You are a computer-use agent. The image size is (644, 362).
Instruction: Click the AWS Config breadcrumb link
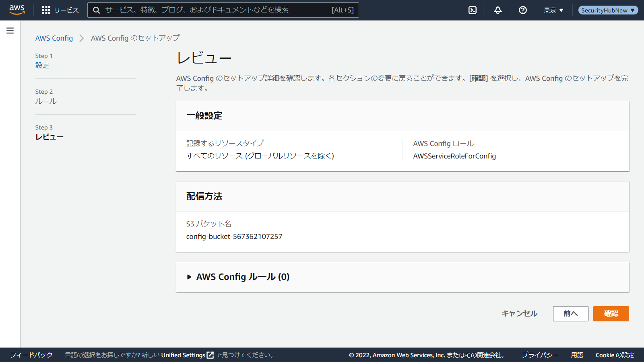coord(54,38)
